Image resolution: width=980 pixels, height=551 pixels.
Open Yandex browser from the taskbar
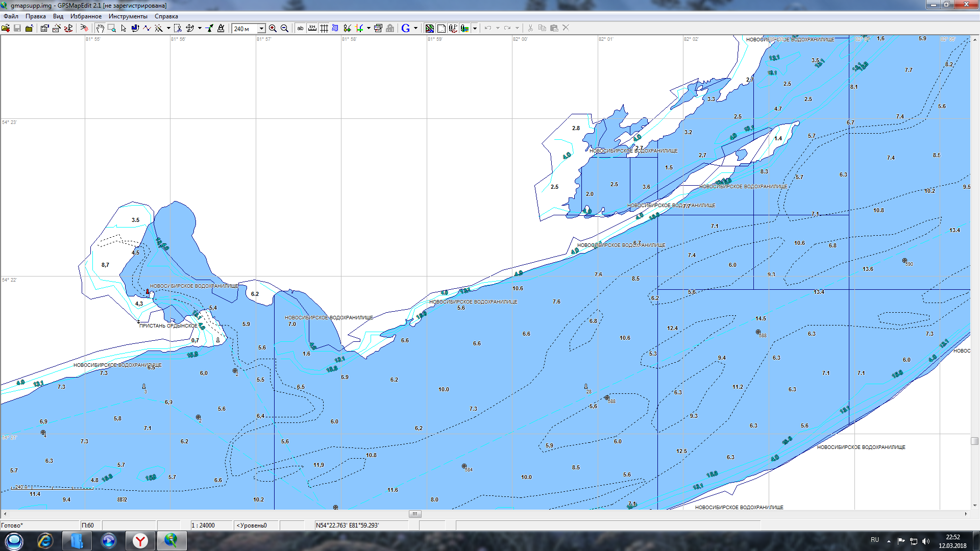tap(140, 541)
